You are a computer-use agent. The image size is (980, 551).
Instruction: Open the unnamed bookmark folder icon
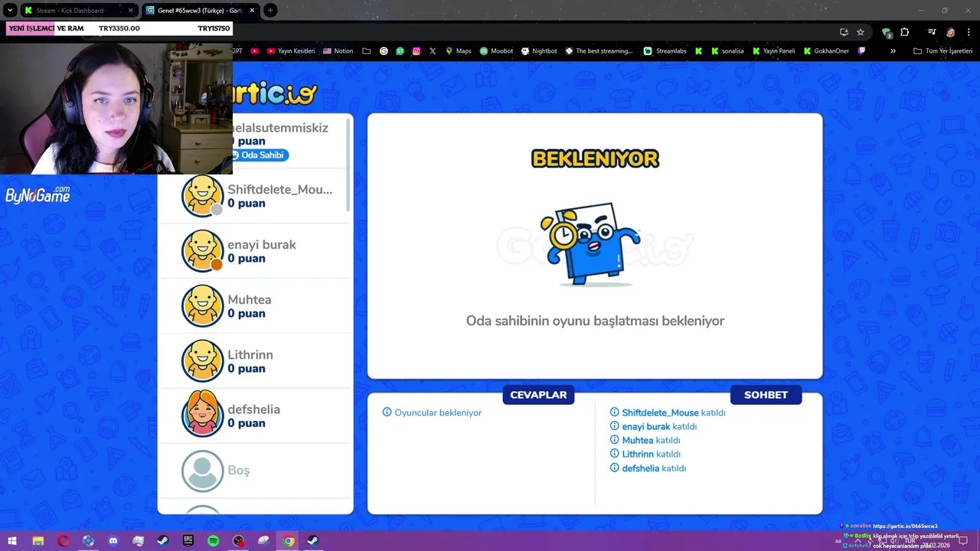click(367, 51)
